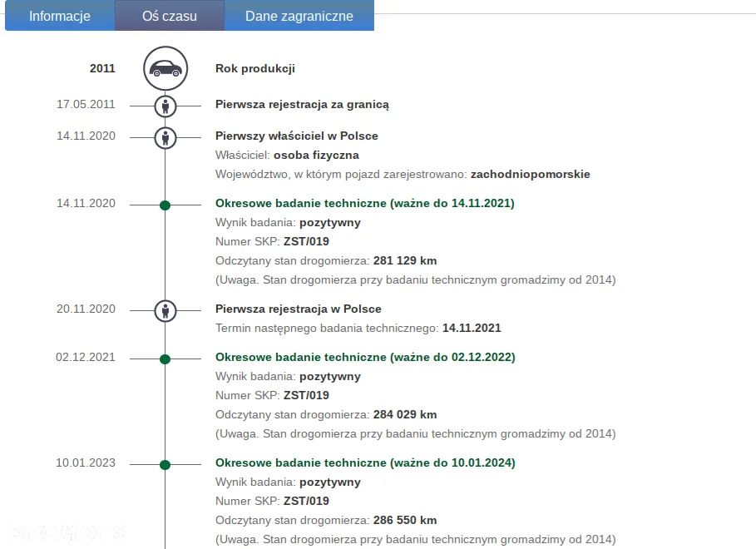Viewport: 756px width, 549px height.
Task: Click heading 'Okresowe badanie techniczne' valid to 14.11.2021
Action: point(364,203)
